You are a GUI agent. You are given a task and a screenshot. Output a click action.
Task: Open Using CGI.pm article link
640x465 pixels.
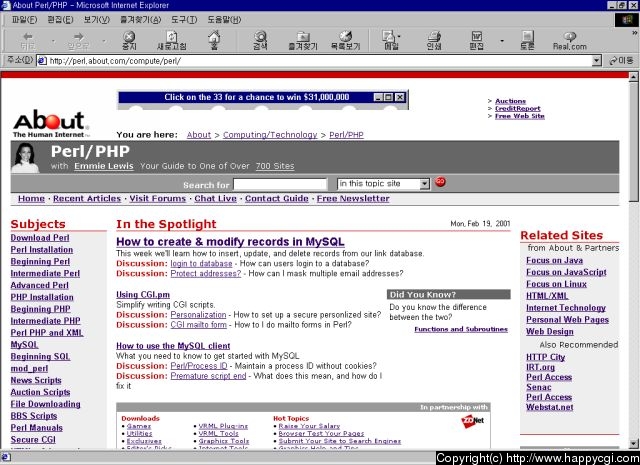(143, 295)
